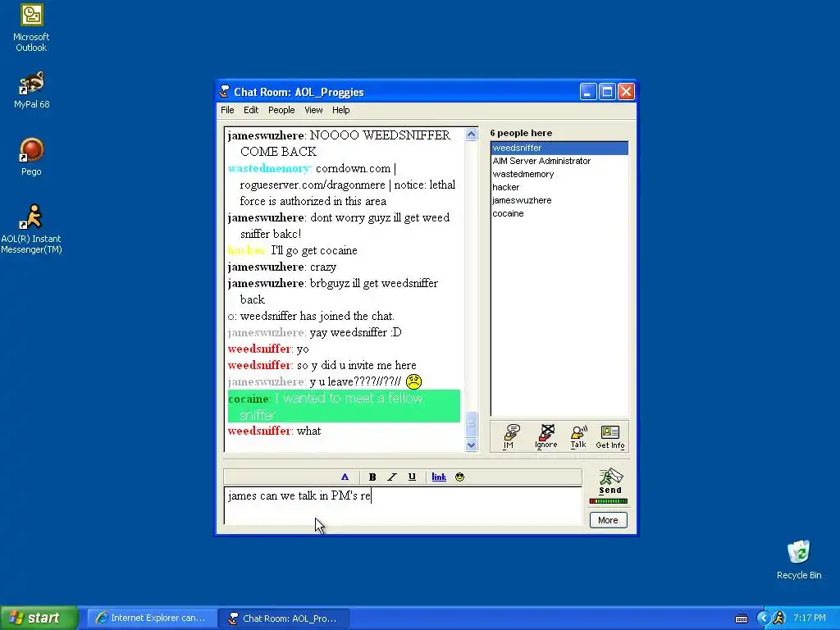This screenshot has width=840, height=630.
Task: Expand hidden system tray icons arrow
Action: (762, 618)
